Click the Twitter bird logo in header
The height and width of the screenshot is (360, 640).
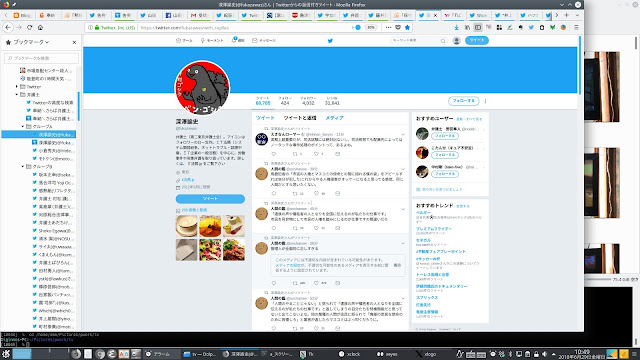(330, 40)
